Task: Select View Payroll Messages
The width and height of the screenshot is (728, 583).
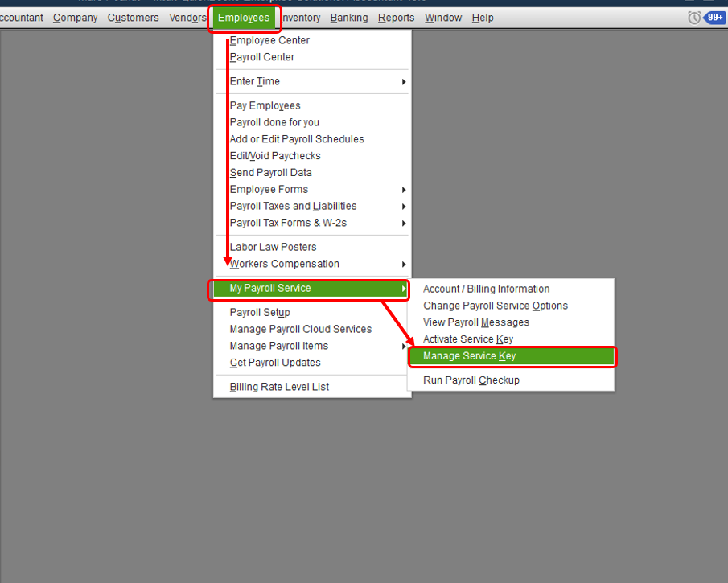Action: pyautogui.click(x=511, y=322)
